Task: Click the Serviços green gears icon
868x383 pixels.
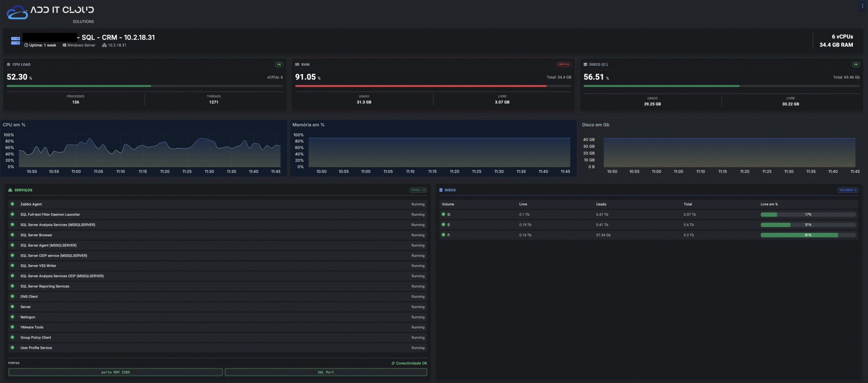Action: tap(10, 190)
